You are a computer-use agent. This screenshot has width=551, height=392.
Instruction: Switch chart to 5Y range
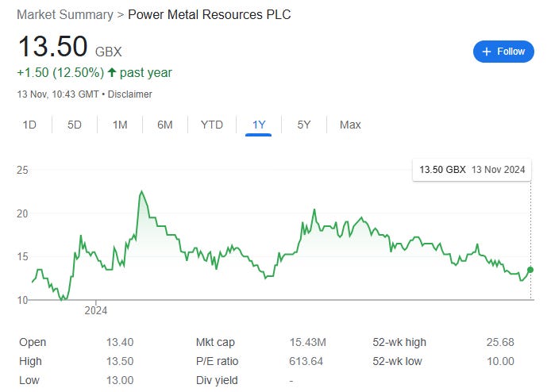(304, 125)
